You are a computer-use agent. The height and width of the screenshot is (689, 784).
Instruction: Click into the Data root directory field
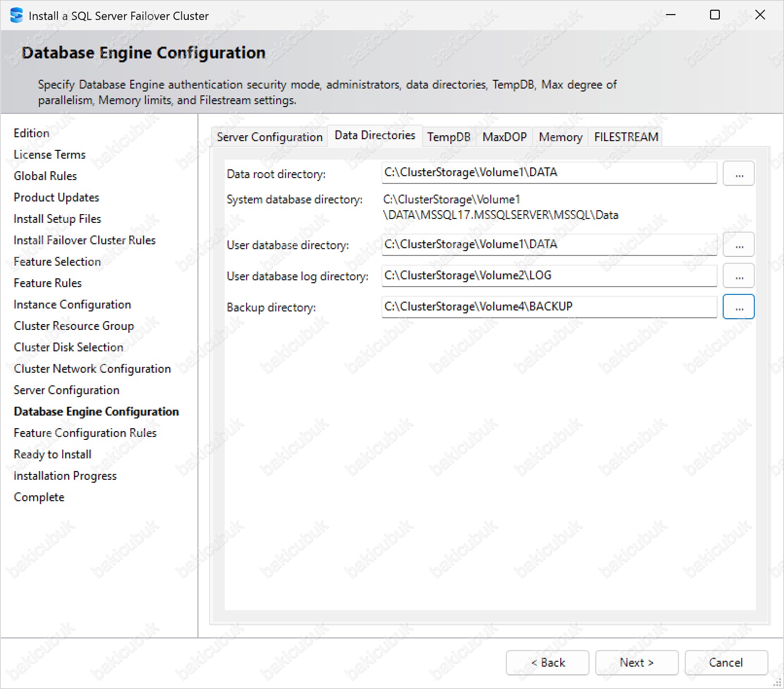click(549, 173)
